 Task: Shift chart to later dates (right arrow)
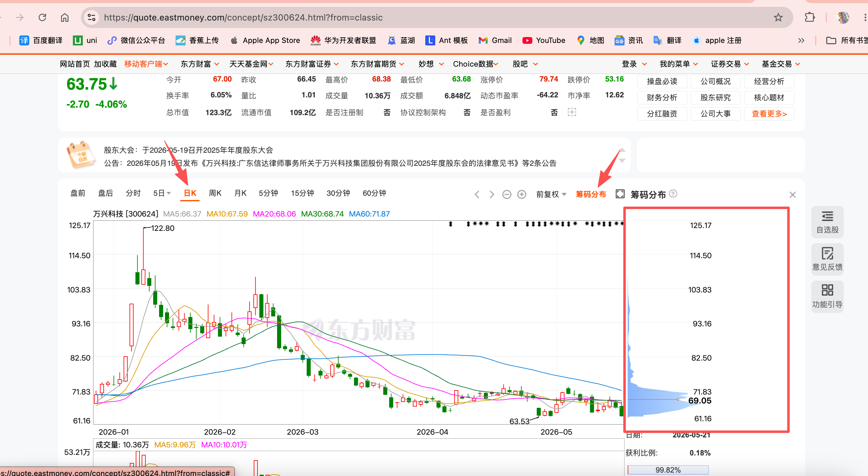pos(492,194)
